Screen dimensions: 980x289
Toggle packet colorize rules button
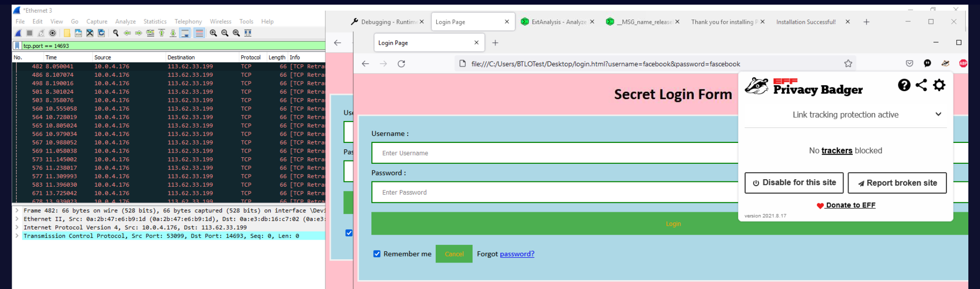199,33
